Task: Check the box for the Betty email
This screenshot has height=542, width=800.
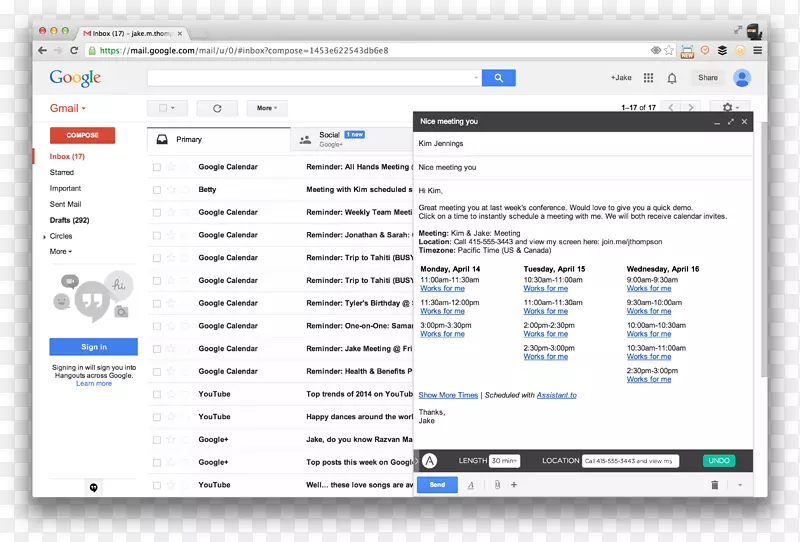Action: [x=156, y=190]
